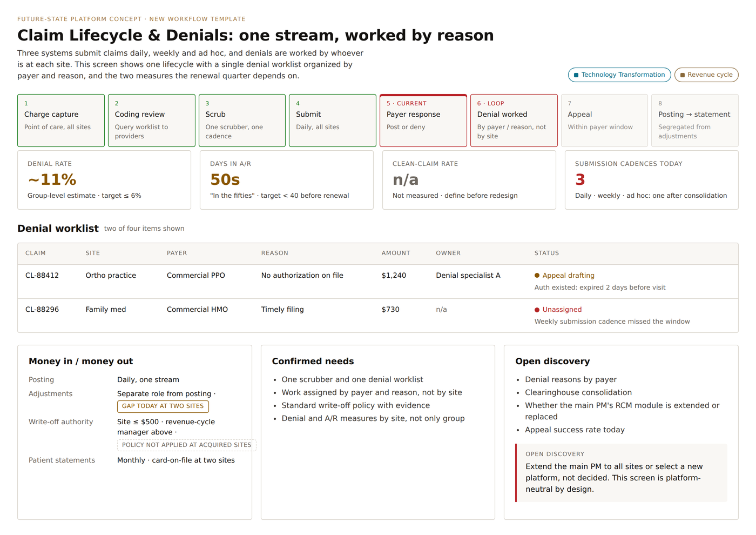The height and width of the screenshot is (535, 756).
Task: Open the Posting → statement step
Action: (x=695, y=121)
